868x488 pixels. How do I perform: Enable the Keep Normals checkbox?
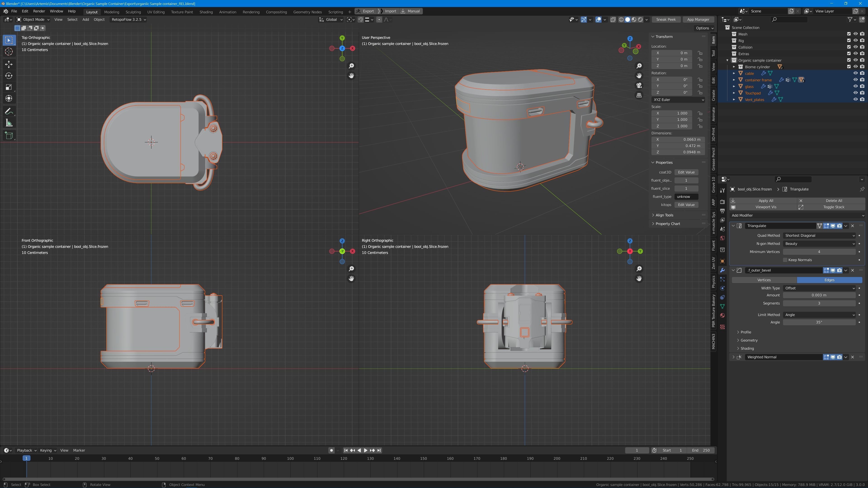click(x=785, y=260)
